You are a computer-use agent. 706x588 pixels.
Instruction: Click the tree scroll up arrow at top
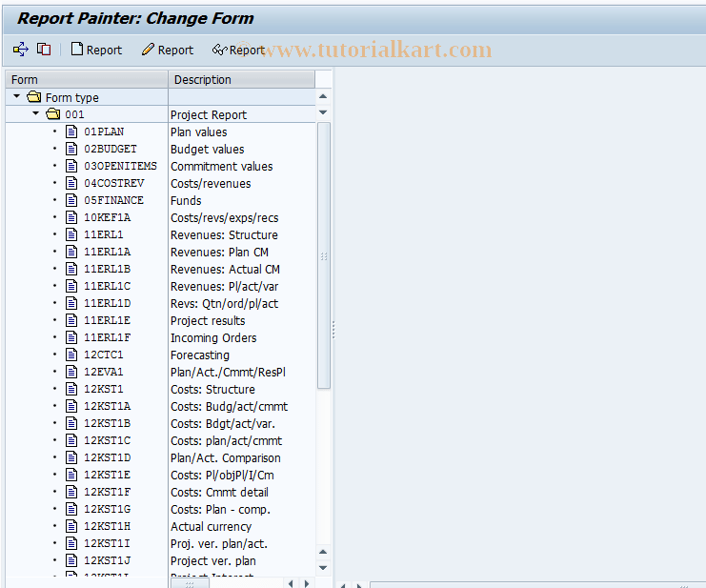323,96
